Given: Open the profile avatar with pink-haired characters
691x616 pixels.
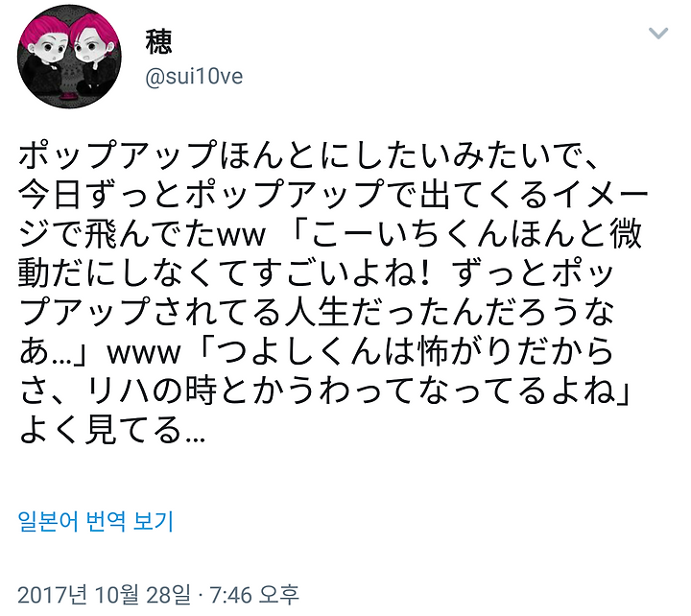Looking at the screenshot, I should (69, 56).
